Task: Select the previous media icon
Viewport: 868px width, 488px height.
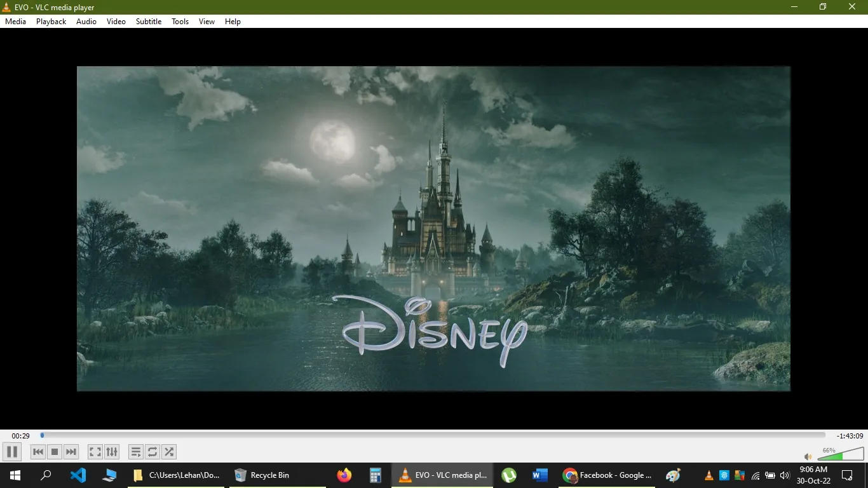Action: coord(37,452)
